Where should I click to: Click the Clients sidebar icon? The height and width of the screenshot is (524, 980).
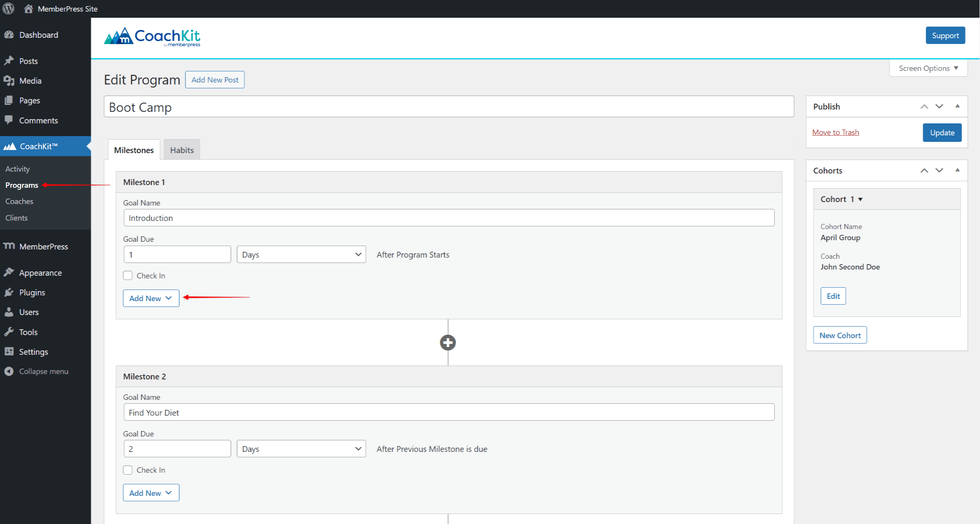pyautogui.click(x=17, y=217)
